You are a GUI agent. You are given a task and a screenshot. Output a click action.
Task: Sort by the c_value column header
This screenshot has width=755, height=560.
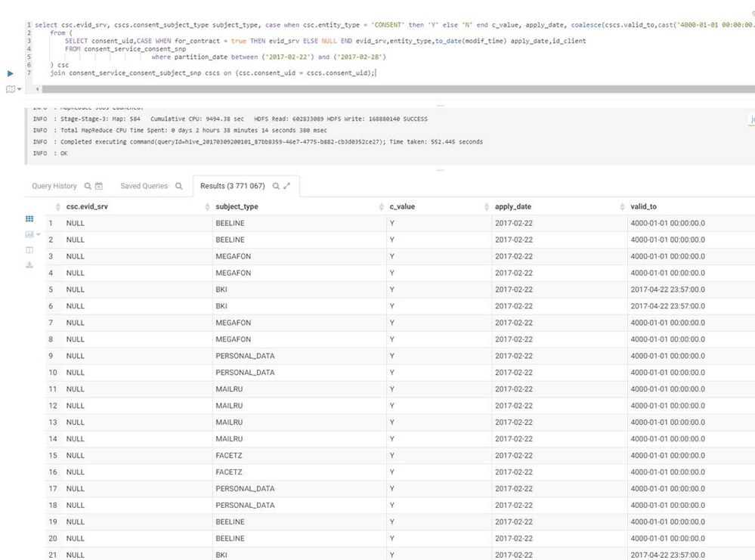402,206
